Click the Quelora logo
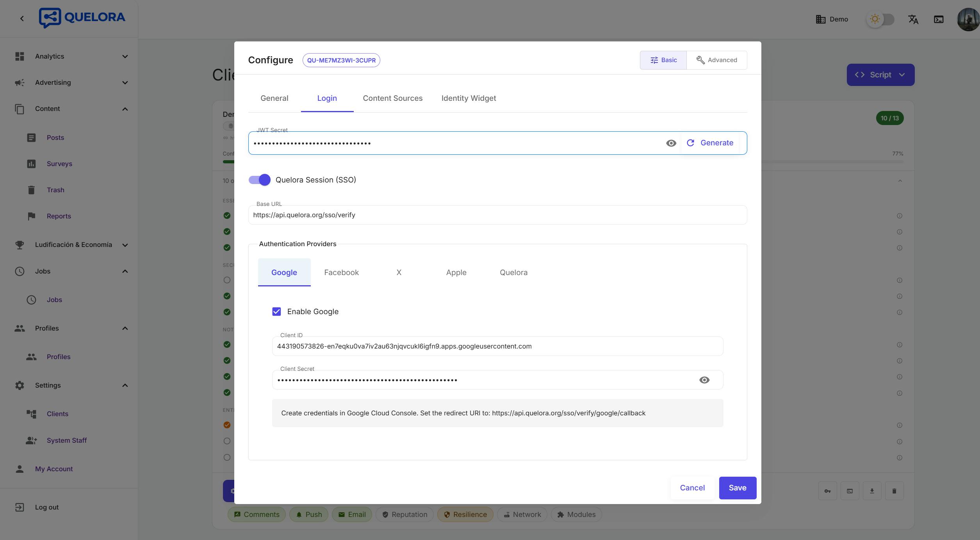This screenshot has height=540, width=980. [82, 18]
